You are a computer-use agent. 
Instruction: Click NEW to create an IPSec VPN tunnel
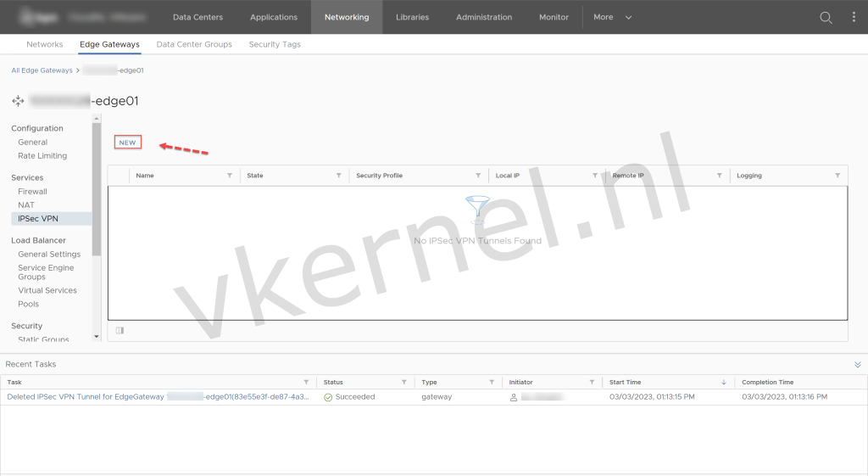coord(128,143)
